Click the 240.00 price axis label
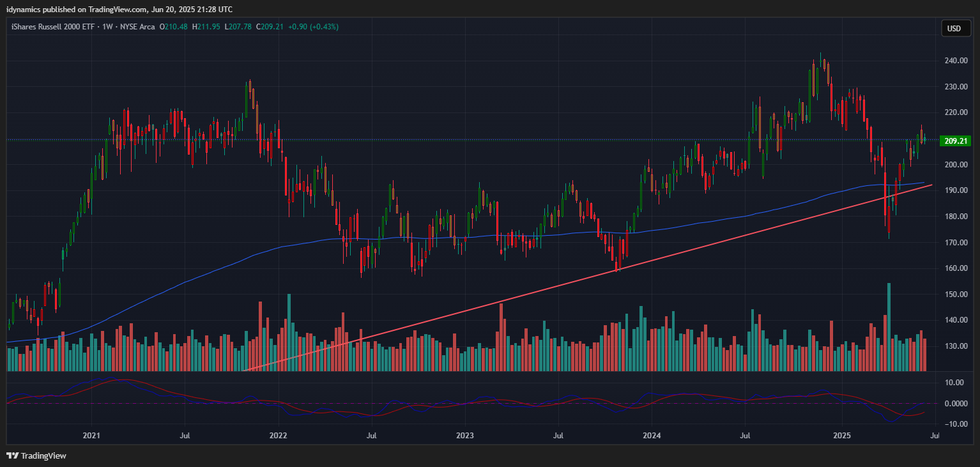 (x=955, y=61)
